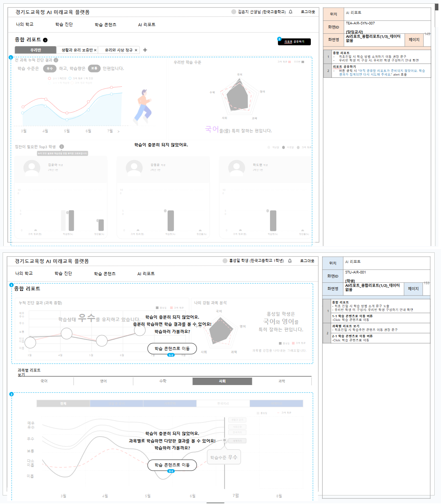Click the 7월 vertical marker handle on chart
Screen dimensions: 441x504
224,440
